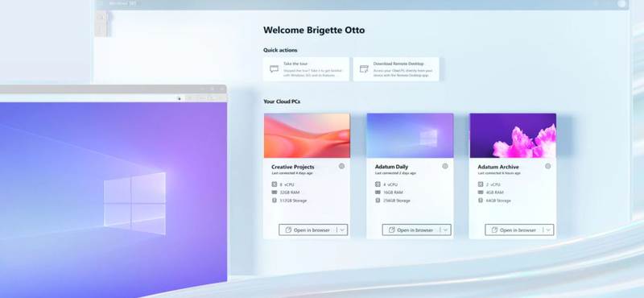Click the vCPU icon on Adatum Daily

pyautogui.click(x=378, y=184)
